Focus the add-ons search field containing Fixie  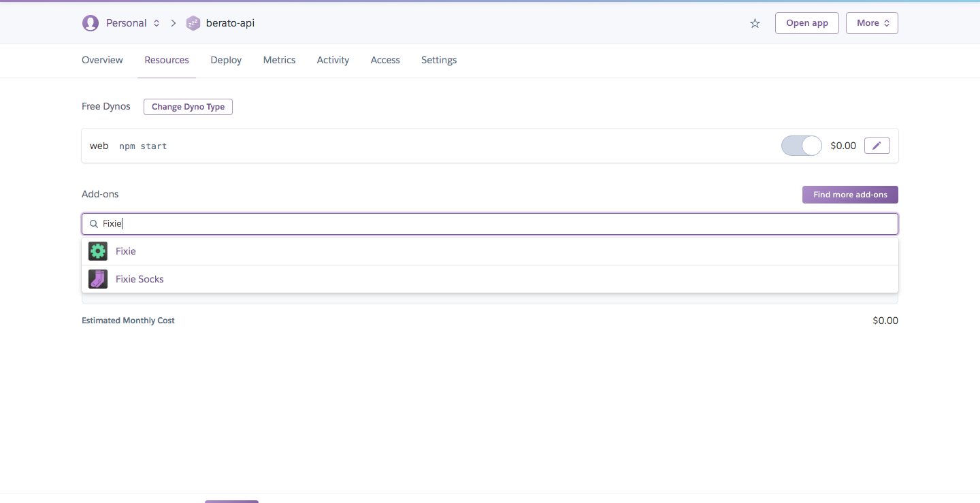(490, 224)
